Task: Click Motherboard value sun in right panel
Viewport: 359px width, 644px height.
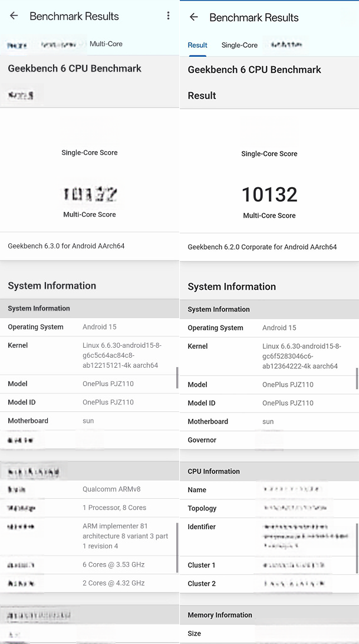Action: [268, 421]
